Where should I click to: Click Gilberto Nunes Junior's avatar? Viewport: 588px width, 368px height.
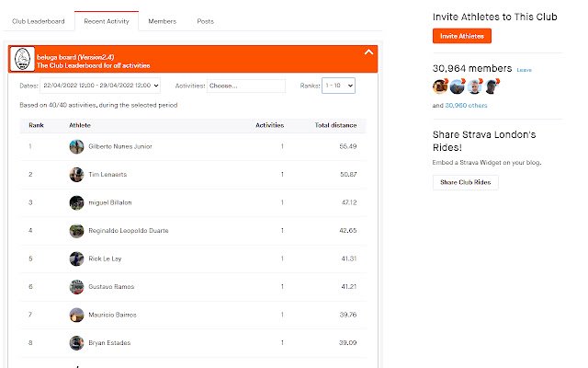(x=76, y=146)
